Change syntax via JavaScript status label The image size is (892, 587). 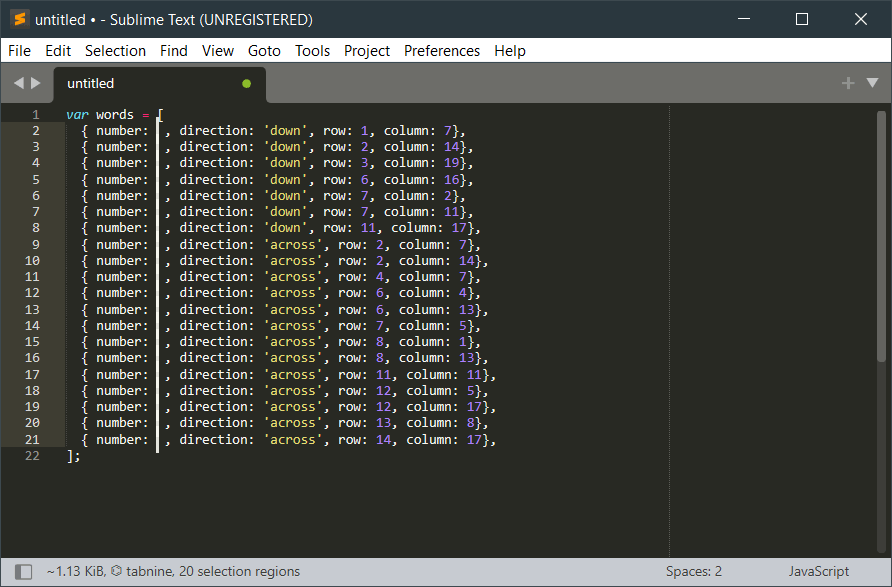click(819, 571)
